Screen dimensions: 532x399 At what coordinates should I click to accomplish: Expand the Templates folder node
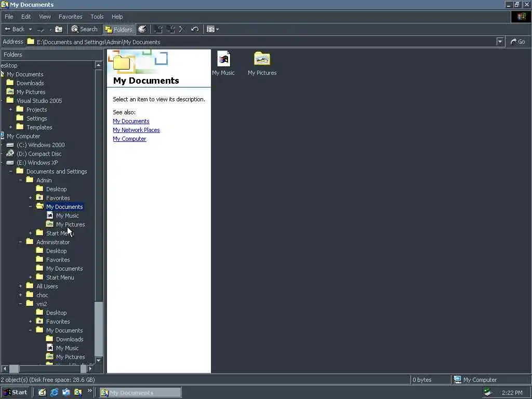point(10,127)
